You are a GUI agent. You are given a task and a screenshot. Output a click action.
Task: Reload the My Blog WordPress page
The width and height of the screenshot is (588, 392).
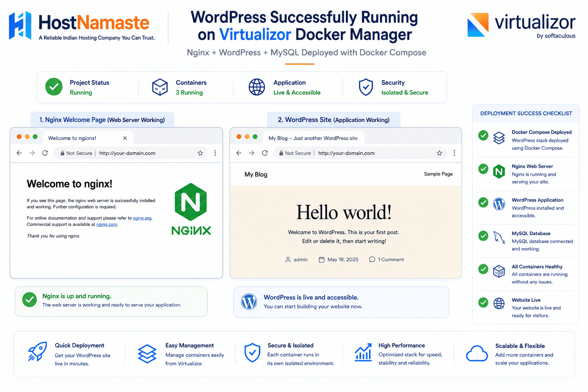click(265, 153)
